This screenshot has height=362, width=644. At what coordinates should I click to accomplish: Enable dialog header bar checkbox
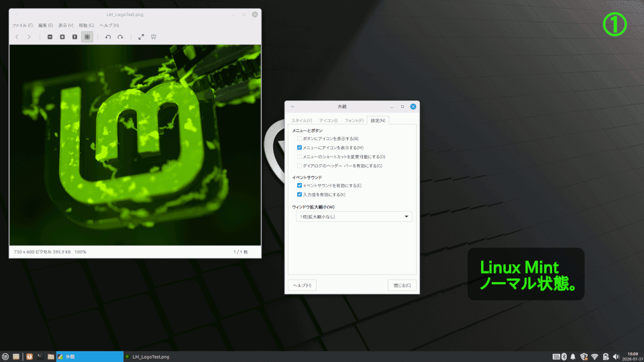[x=299, y=166]
